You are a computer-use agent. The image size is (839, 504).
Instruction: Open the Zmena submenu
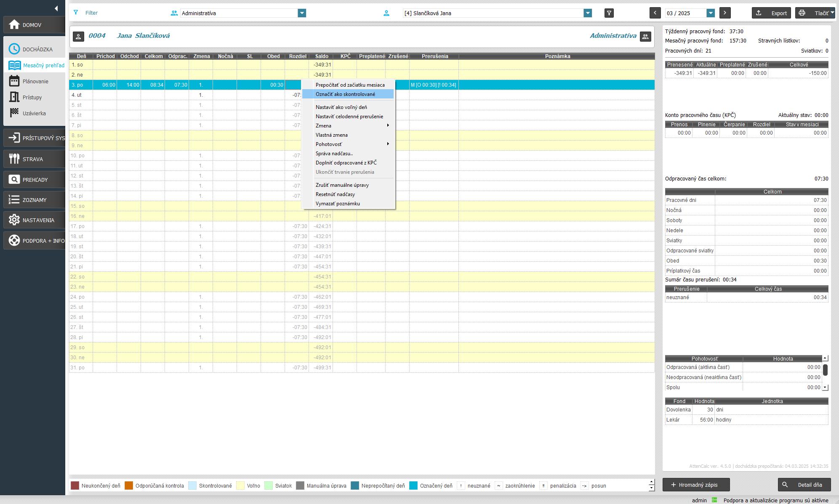[x=323, y=126]
